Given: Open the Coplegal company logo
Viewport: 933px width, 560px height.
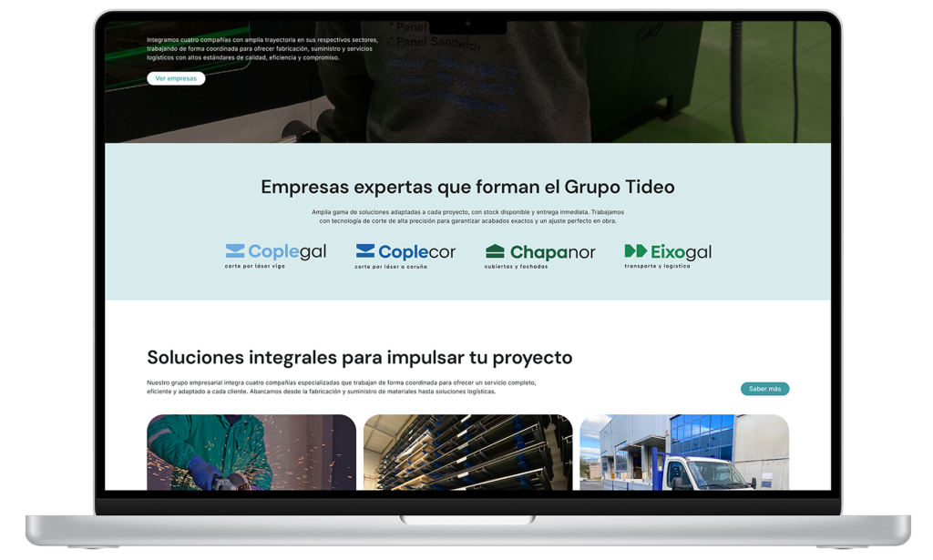Looking at the screenshot, I should coord(275,256).
